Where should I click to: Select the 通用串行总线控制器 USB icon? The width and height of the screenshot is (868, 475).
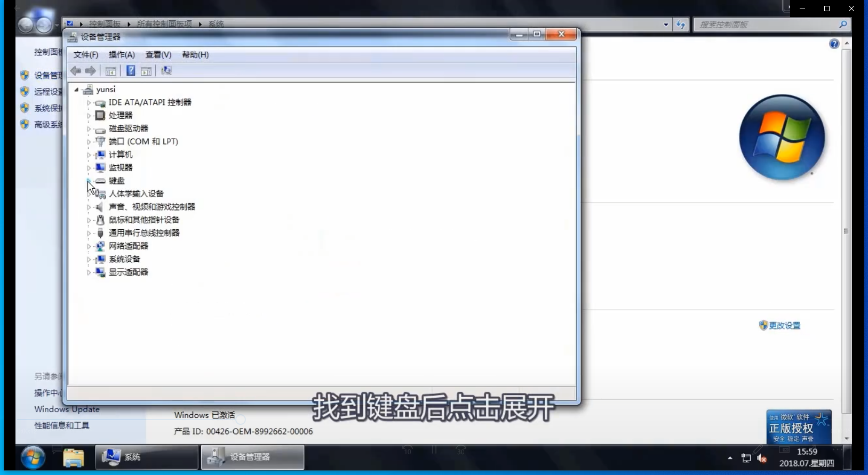(x=100, y=233)
